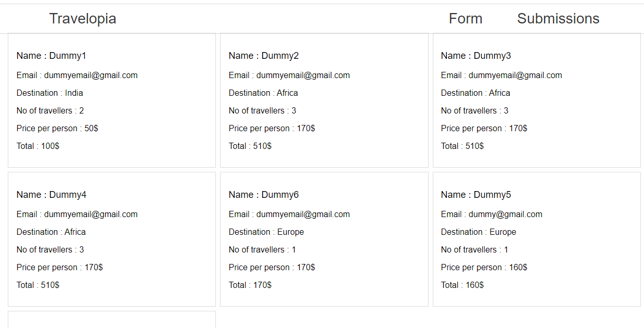
Task: Click the Total 100$ value on Dummy1
Action: pos(37,146)
